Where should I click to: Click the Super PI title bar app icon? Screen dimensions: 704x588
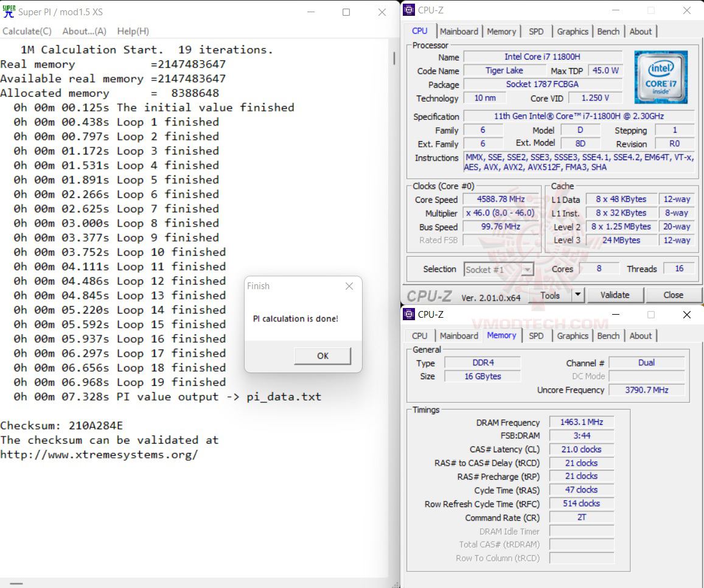[x=9, y=11]
